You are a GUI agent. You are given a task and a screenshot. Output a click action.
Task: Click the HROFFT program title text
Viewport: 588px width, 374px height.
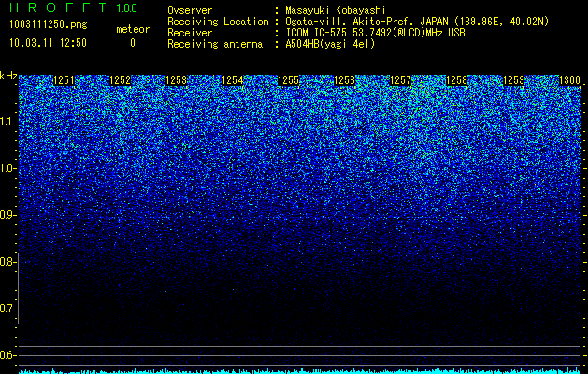pyautogui.click(x=57, y=7)
